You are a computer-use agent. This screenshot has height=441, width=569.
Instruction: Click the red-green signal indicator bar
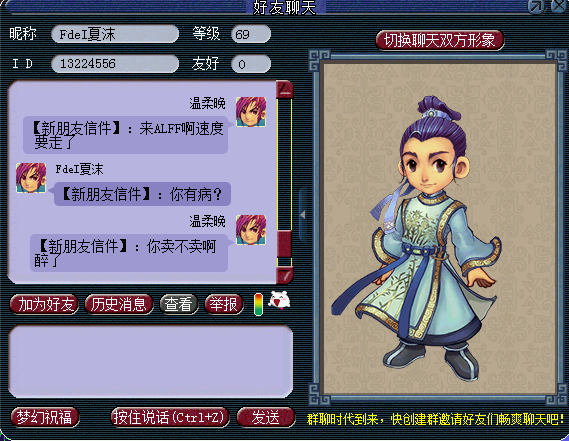[258, 304]
